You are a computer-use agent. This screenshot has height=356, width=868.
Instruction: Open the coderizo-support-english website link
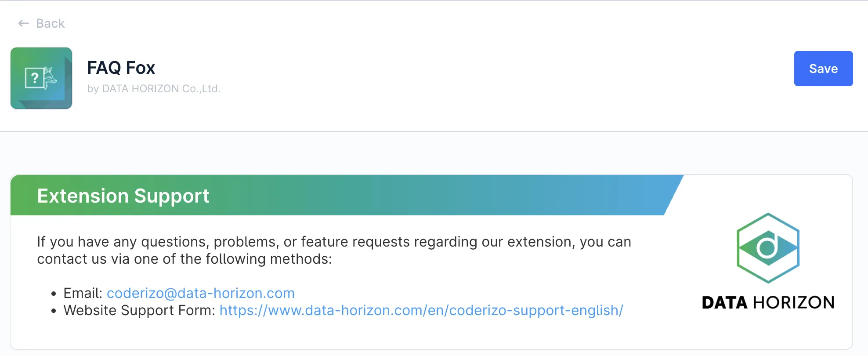click(421, 310)
